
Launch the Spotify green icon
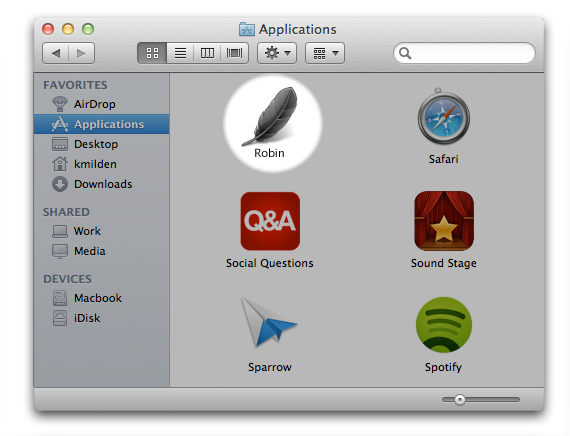click(444, 325)
